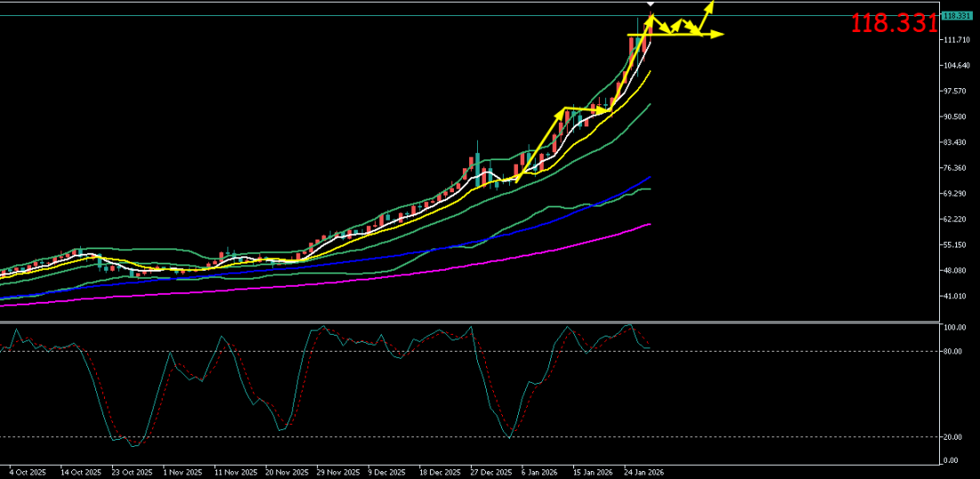Viewport: 980px width, 479px height.
Task: Select the right end of the magenta moving average line
Action: click(651, 224)
